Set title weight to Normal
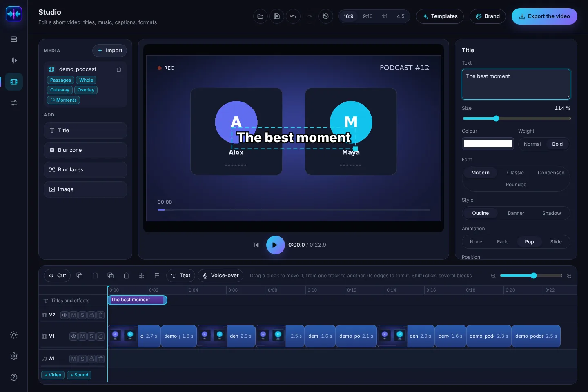588x392 pixels. [x=532, y=144]
